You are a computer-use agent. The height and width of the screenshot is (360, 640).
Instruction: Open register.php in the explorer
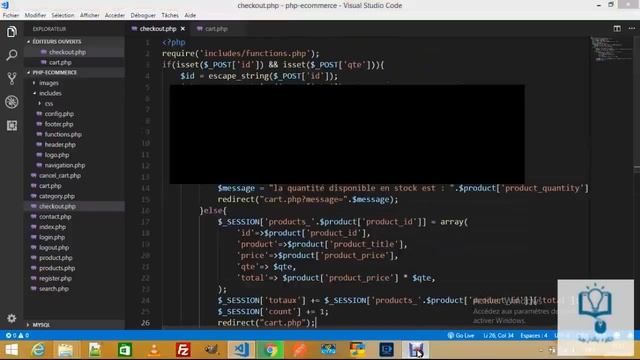click(75, 278)
